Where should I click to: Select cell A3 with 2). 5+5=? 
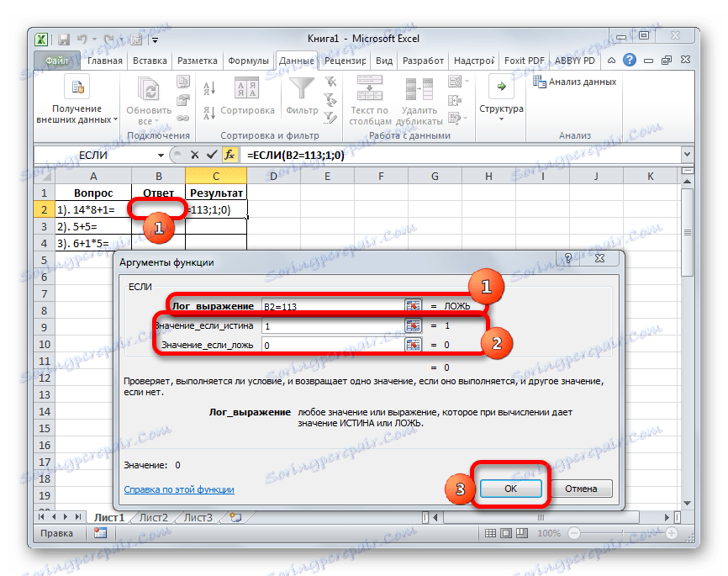coord(93,227)
